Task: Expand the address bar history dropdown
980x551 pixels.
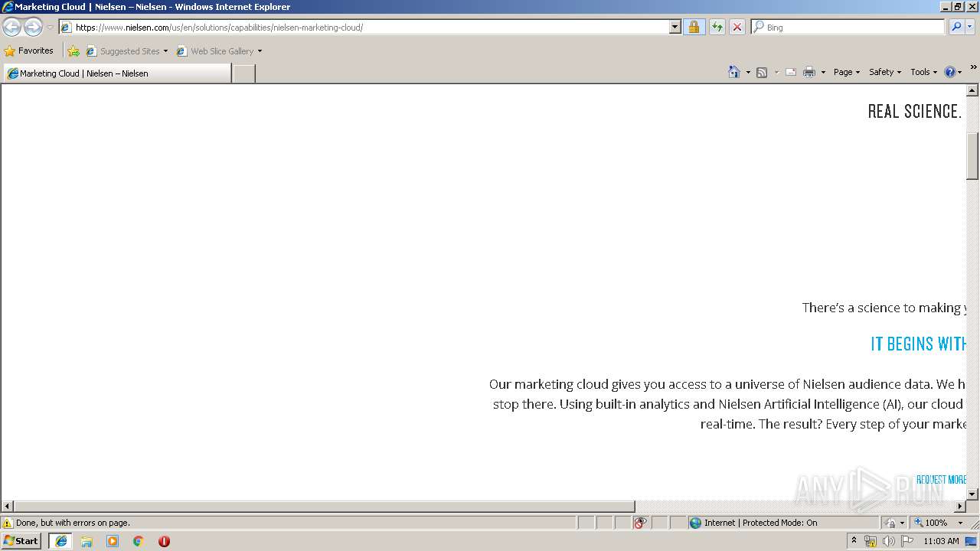Action: [x=675, y=27]
